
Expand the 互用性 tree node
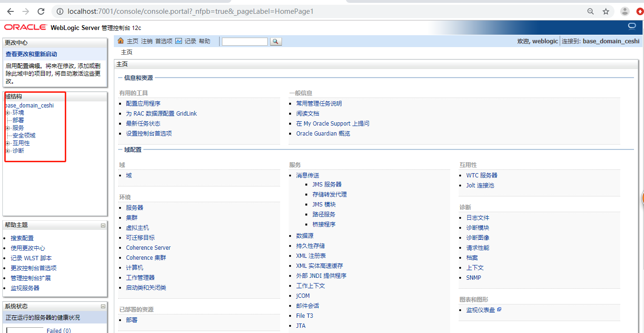tap(8, 143)
